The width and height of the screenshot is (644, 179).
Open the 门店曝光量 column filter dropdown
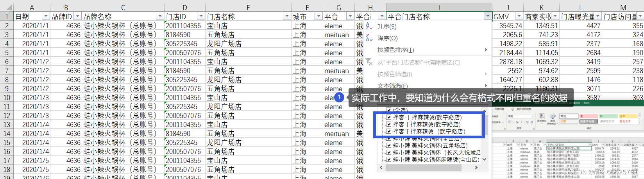597,16
